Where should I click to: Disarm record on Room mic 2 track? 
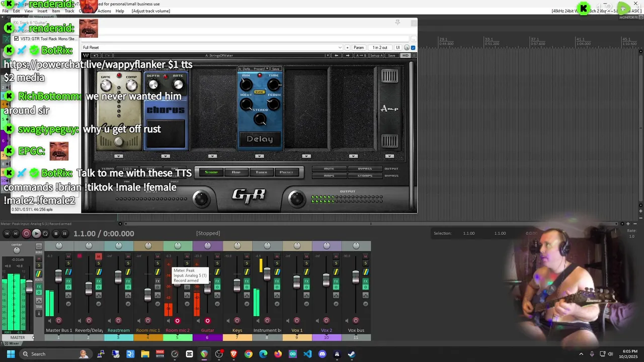(177, 321)
